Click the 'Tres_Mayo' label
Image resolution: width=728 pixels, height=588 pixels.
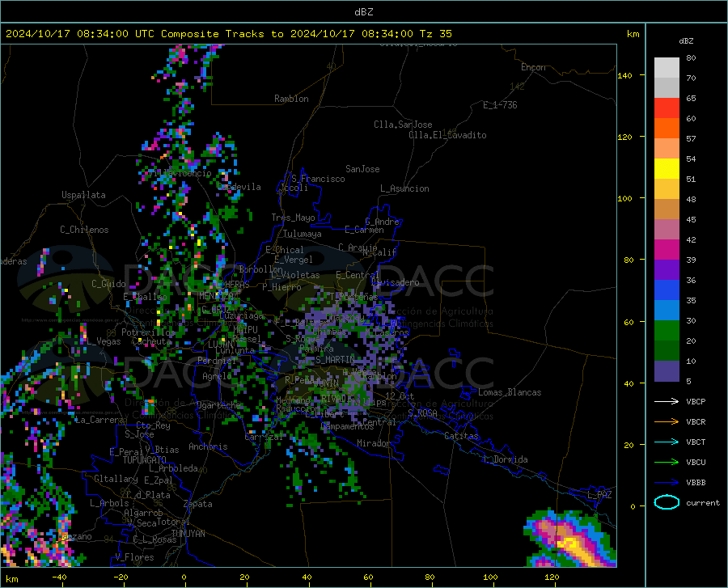coord(293,218)
